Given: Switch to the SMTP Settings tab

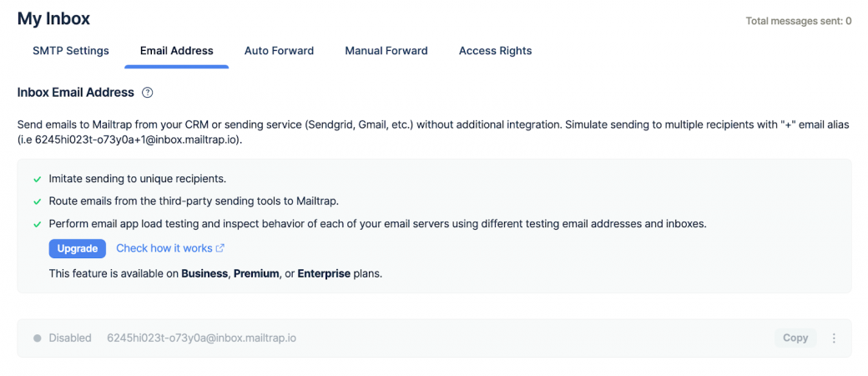Looking at the screenshot, I should (x=71, y=51).
